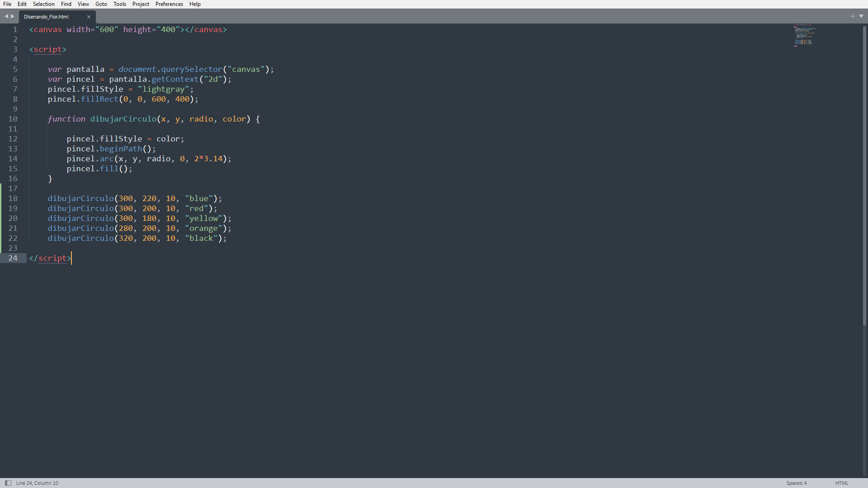Open the Help menu

tap(195, 4)
